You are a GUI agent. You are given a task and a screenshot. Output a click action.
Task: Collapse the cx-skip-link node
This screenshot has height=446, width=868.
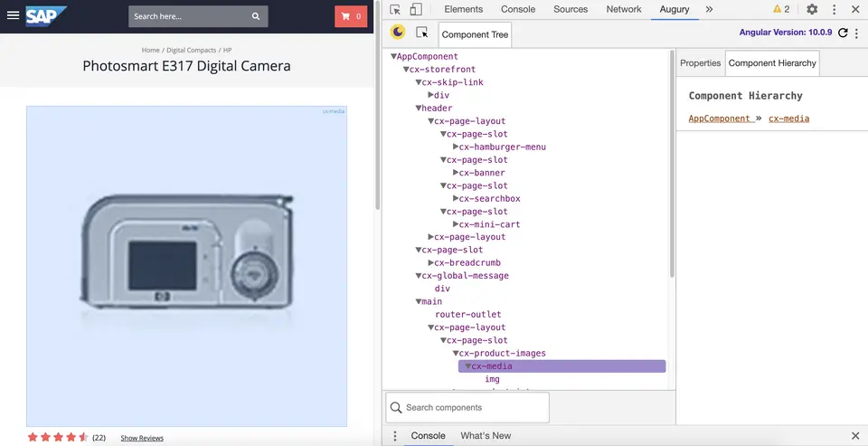419,82
